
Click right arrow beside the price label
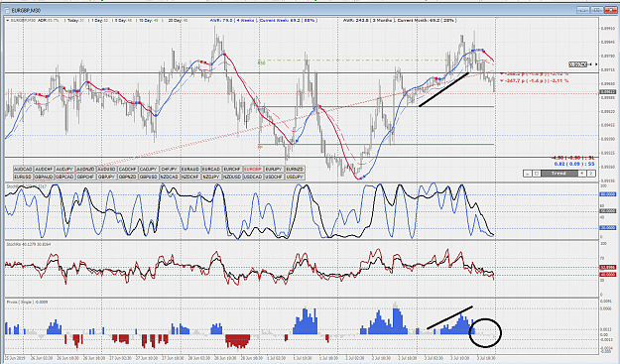(x=596, y=64)
